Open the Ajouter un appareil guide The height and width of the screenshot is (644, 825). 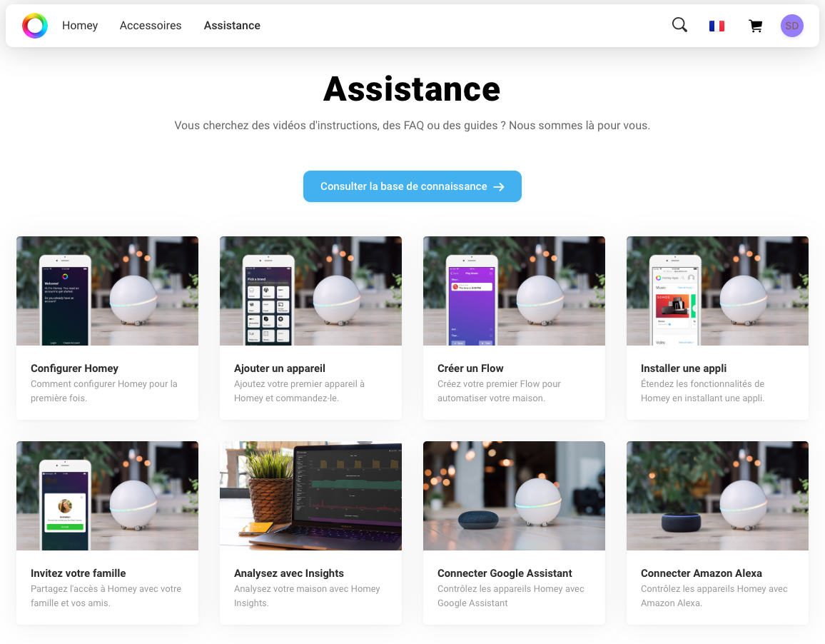click(310, 328)
